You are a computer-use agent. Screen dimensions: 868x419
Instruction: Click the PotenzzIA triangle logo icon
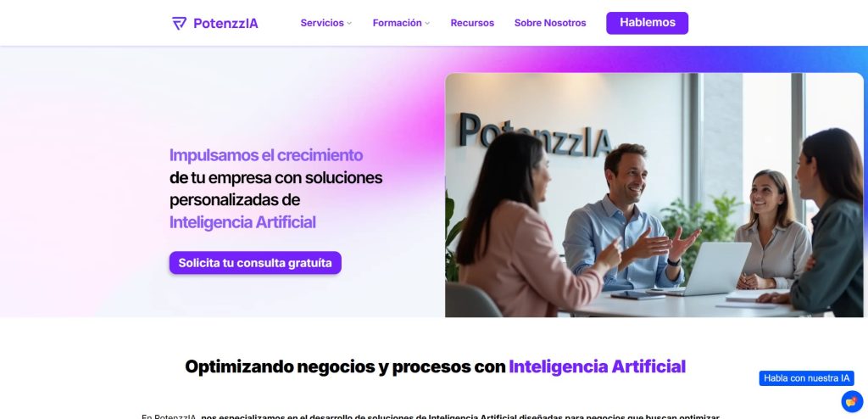pos(180,23)
